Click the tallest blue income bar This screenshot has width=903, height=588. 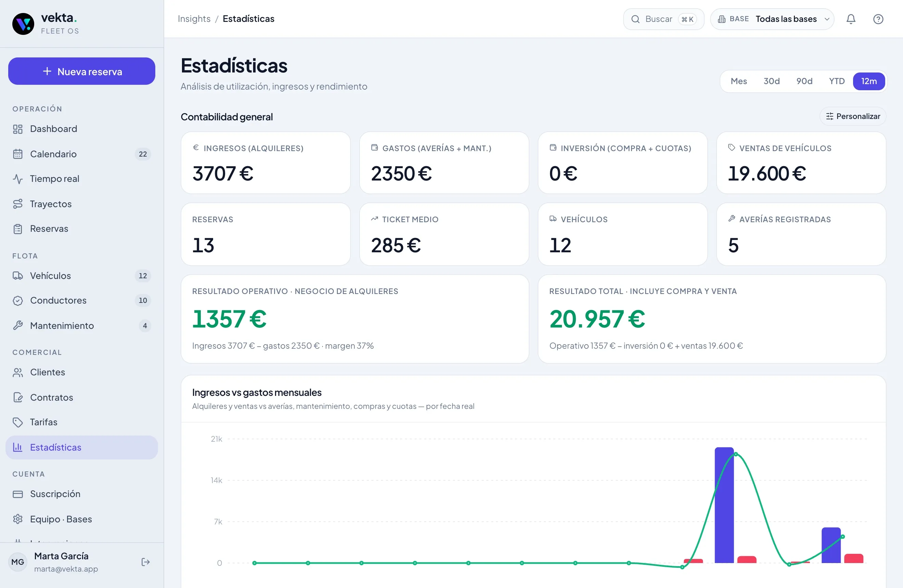(724, 505)
